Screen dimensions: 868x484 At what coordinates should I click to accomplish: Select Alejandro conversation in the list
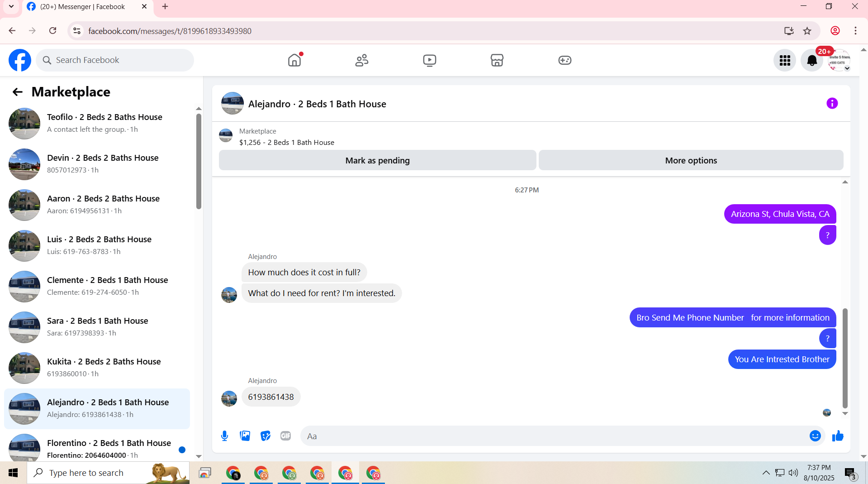pyautogui.click(x=97, y=408)
